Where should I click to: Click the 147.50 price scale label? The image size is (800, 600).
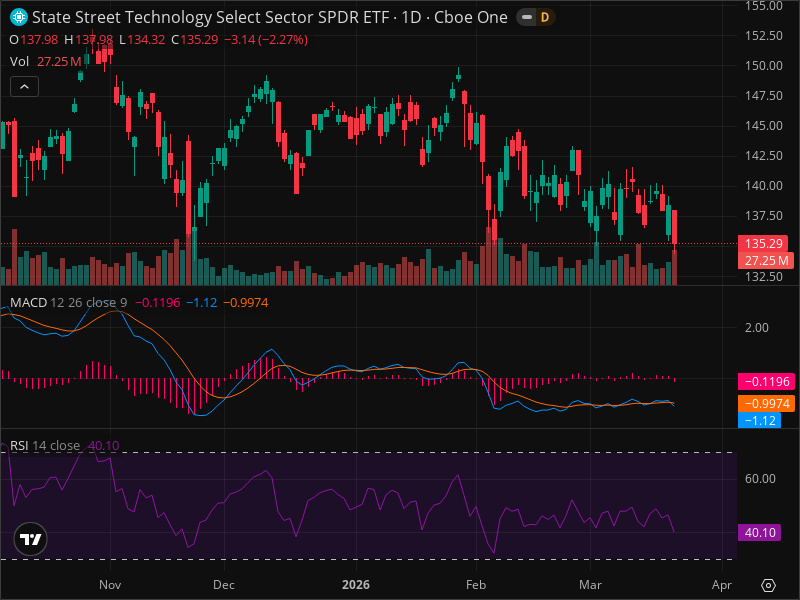point(764,96)
